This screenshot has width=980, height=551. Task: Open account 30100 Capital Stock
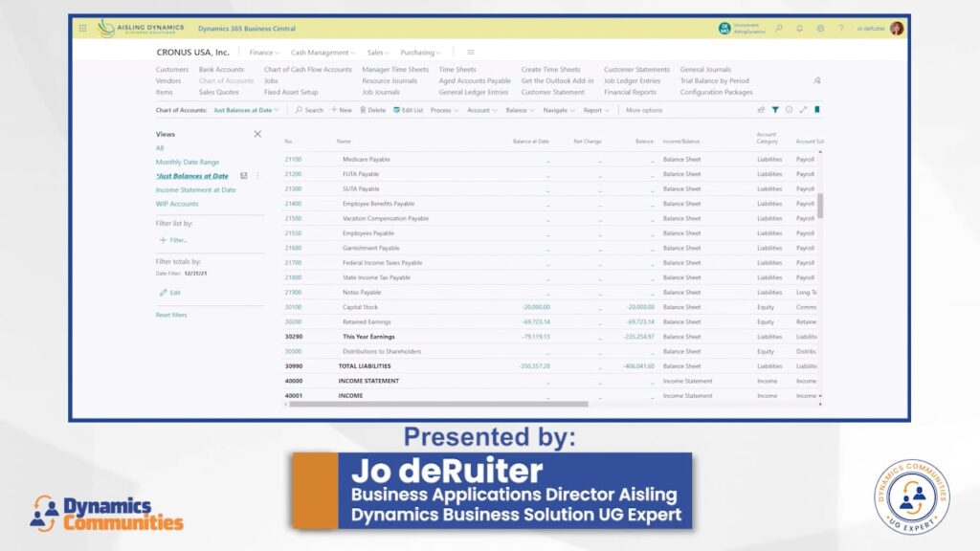[x=293, y=307]
